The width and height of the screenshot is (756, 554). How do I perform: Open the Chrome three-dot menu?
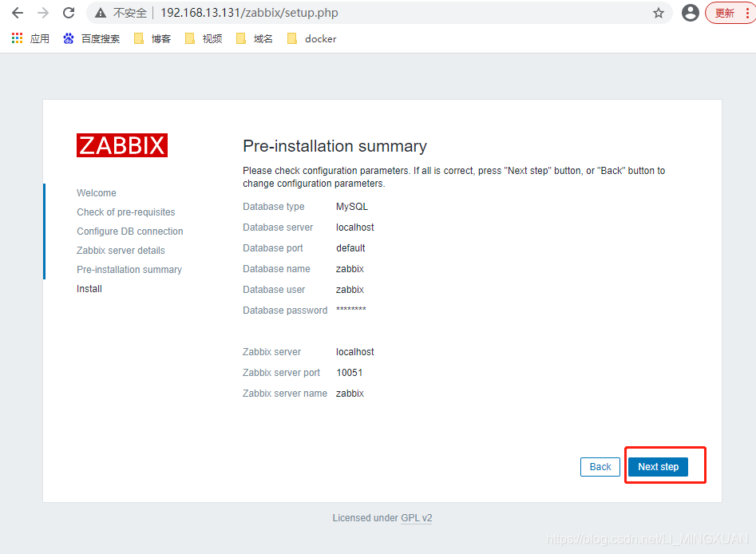pyautogui.click(x=747, y=13)
